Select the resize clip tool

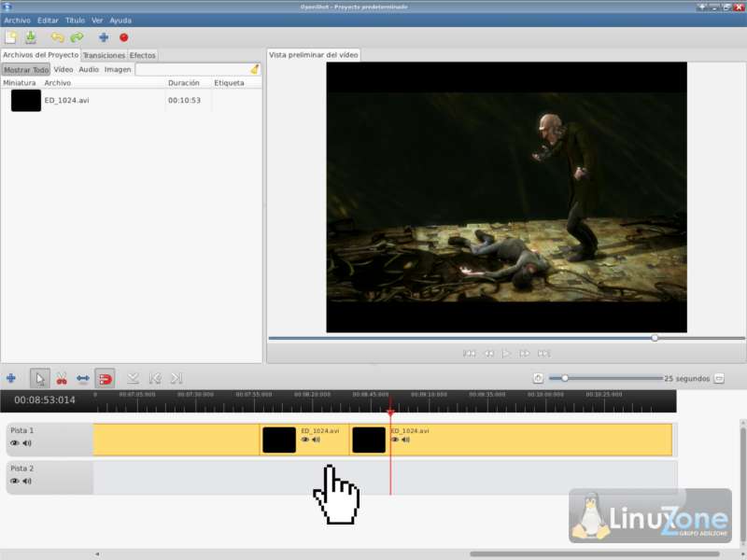click(x=83, y=379)
